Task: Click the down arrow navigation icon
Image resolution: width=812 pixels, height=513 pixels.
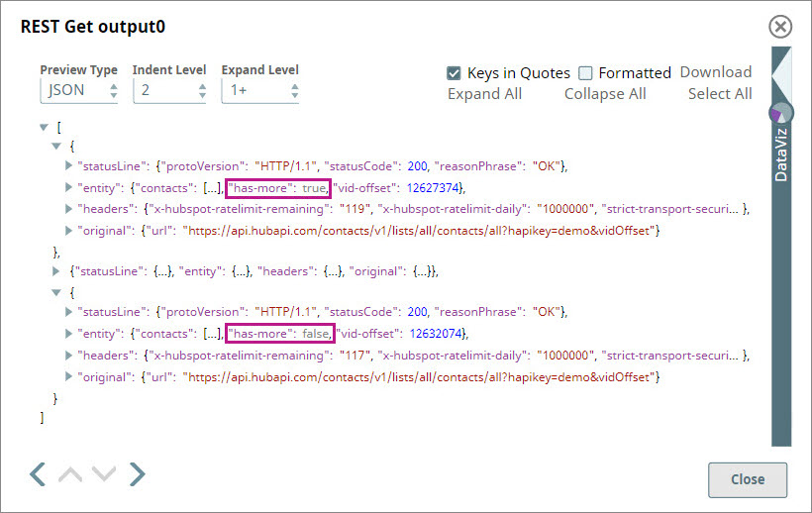Action: 104,474
